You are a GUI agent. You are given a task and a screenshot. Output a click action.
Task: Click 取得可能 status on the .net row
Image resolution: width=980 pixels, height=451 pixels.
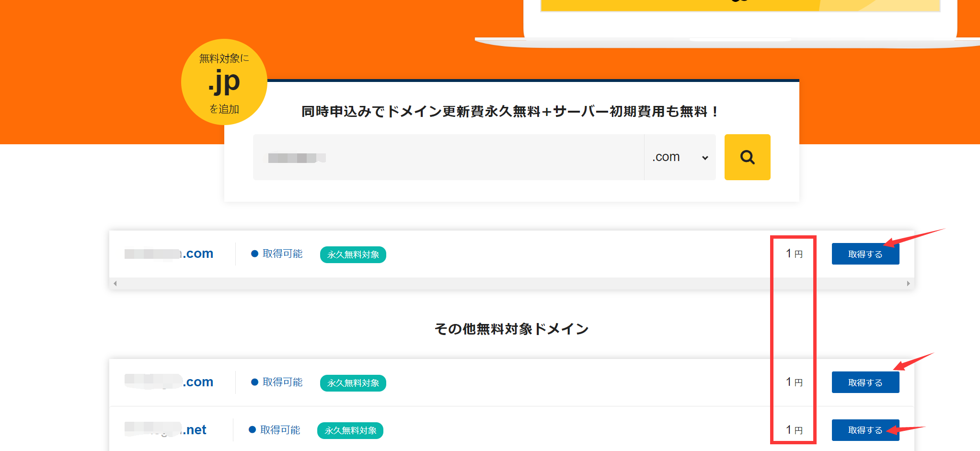click(x=275, y=430)
